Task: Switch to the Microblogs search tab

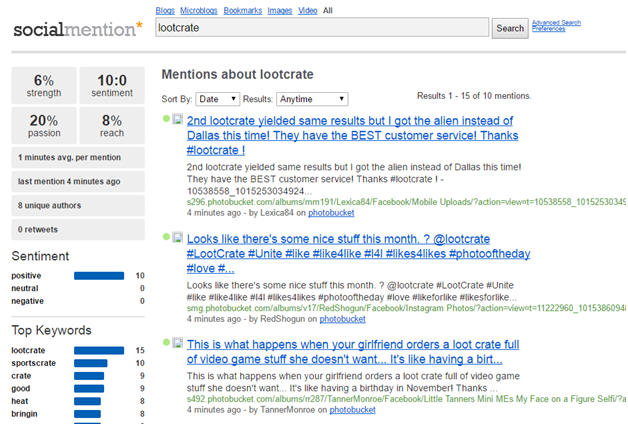Action: tap(199, 10)
